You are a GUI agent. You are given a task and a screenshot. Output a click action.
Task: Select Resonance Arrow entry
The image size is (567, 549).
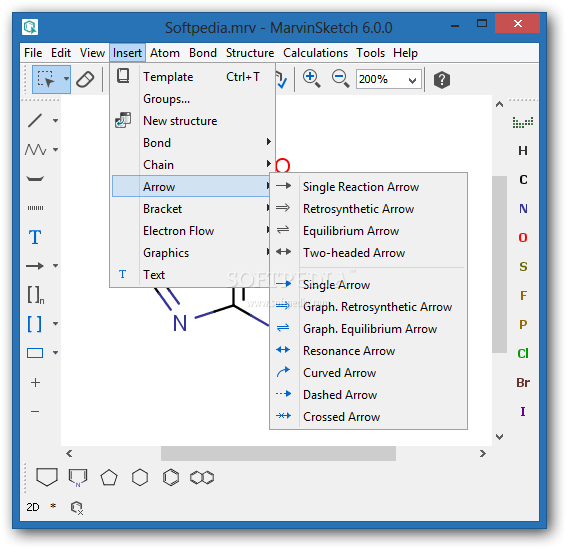(368, 350)
